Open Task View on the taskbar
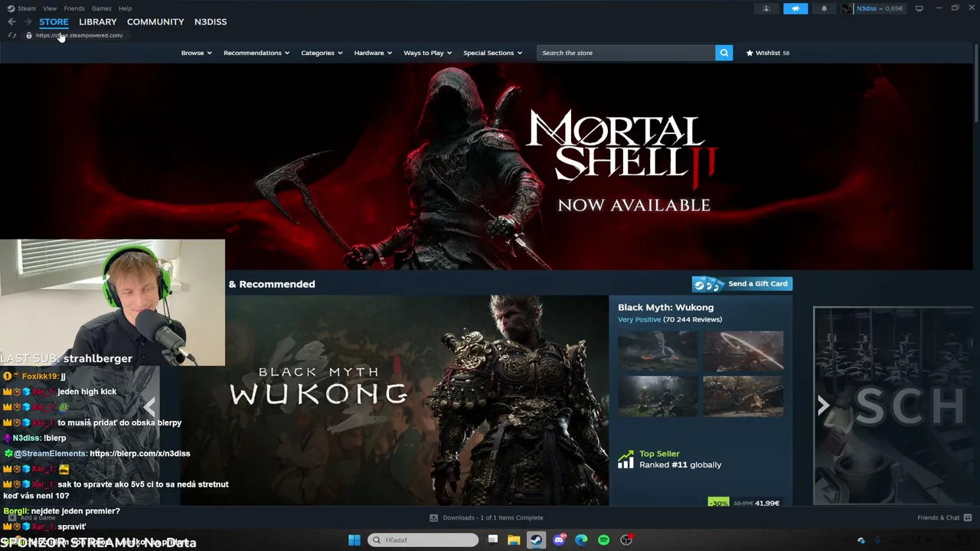The image size is (980, 551). pos(493,540)
